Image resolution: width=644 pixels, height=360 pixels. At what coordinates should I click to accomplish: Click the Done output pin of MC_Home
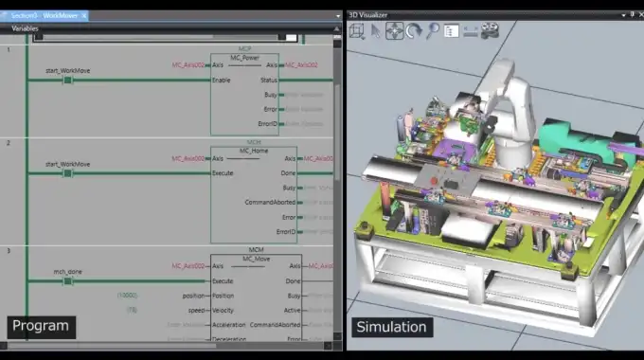(x=288, y=173)
